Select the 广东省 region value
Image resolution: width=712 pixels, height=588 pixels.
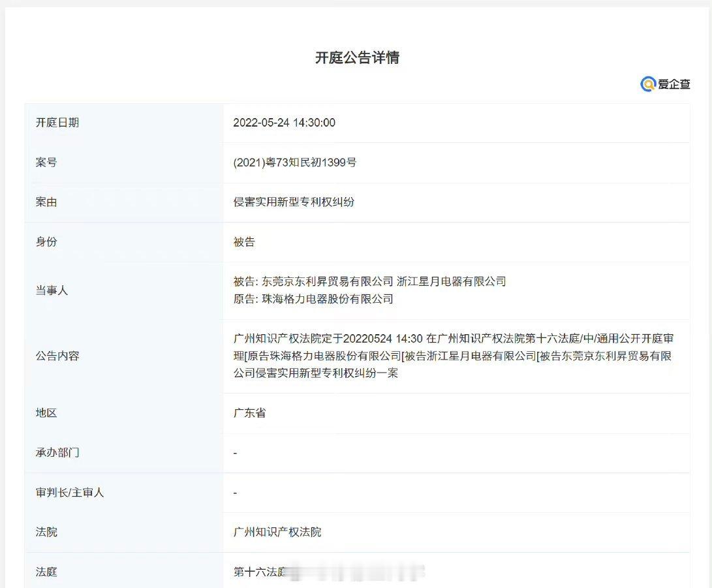(x=250, y=413)
